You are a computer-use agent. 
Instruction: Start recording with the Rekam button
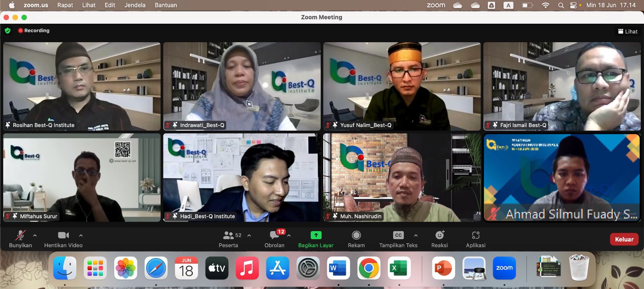[x=356, y=236]
